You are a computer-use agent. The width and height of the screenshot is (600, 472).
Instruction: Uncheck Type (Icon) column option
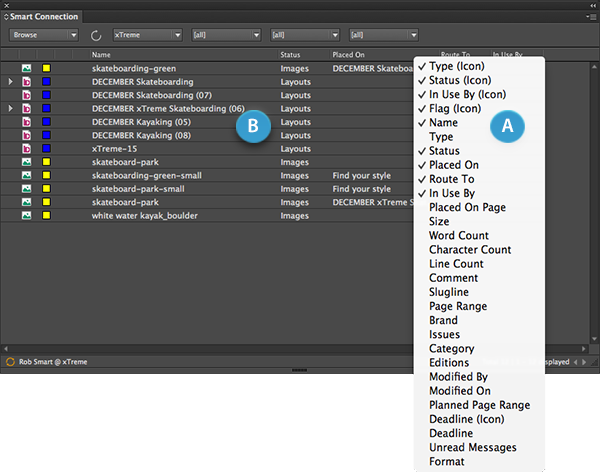[x=479, y=66]
